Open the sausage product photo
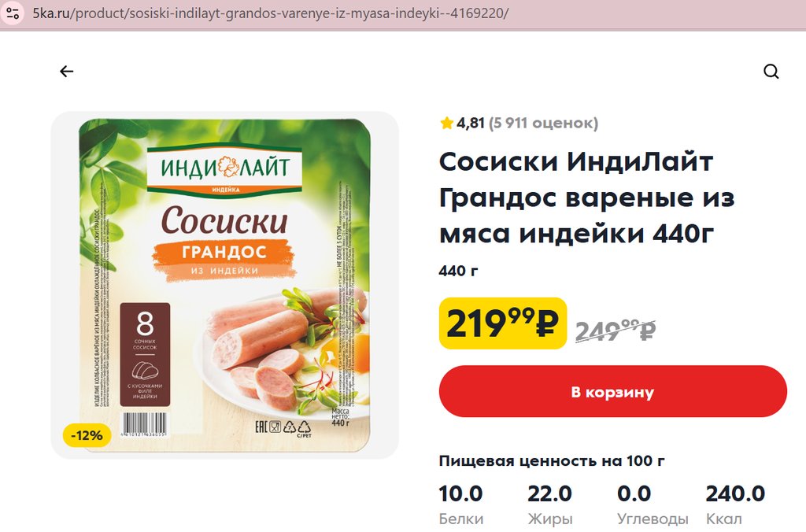 [x=224, y=285]
